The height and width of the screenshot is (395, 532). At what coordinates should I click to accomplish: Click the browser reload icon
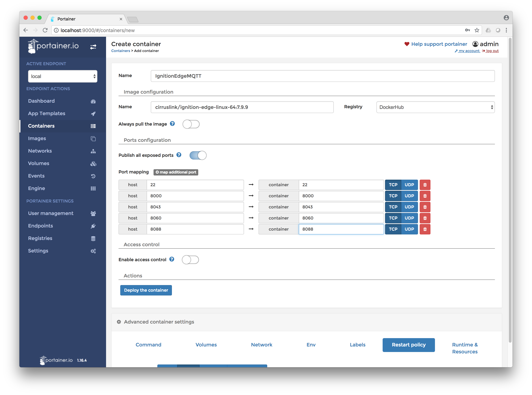coord(45,30)
